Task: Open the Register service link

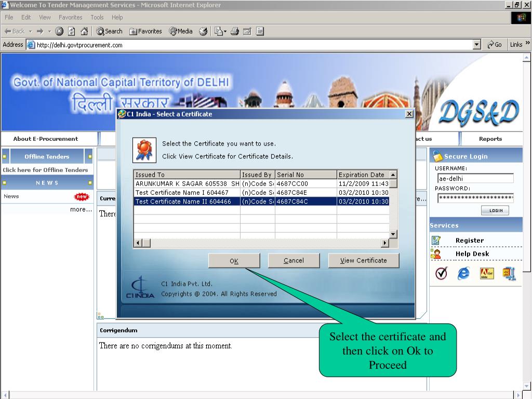Action: pyautogui.click(x=470, y=240)
